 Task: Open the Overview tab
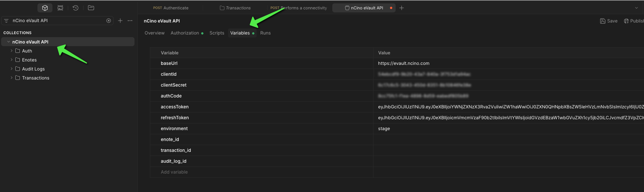tap(154, 33)
